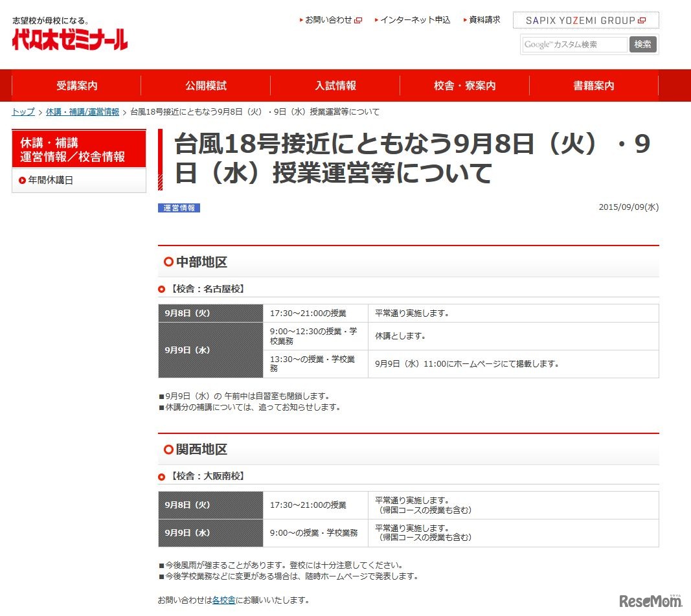The width and height of the screenshot is (691, 616).
Task: Click the external-link icon beside SAPIX YOZEMI GROUP
Action: pos(642,20)
